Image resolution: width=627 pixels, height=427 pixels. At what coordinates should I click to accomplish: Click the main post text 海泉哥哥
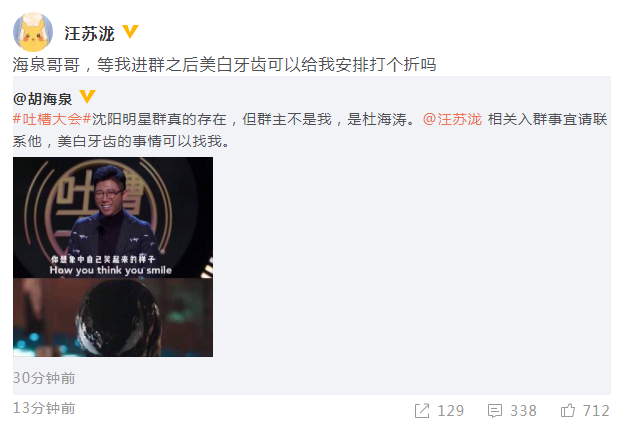pyautogui.click(x=46, y=64)
